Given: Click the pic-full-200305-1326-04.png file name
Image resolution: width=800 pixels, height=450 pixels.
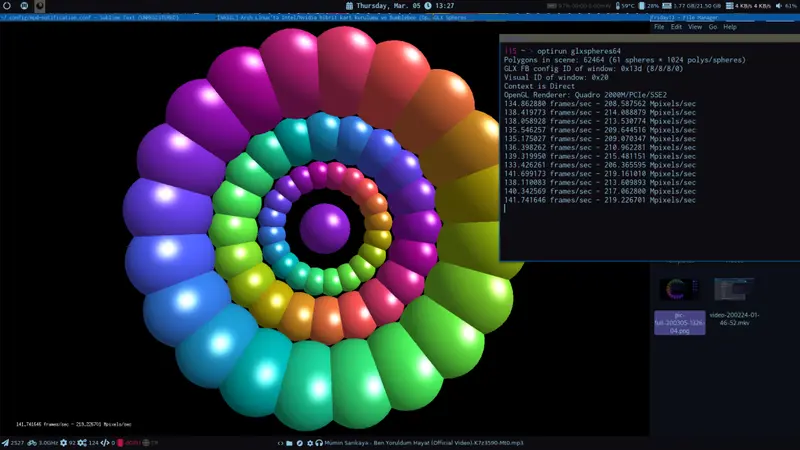Looking at the screenshot, I should tap(680, 323).
